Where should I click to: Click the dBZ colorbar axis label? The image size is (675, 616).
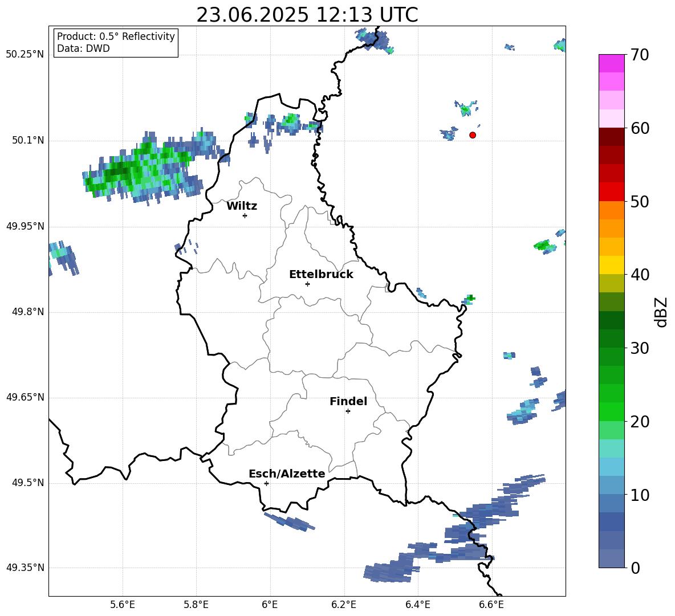coord(662,312)
